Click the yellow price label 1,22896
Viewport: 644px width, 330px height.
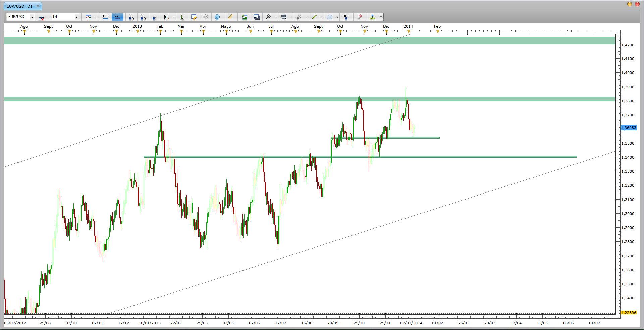point(628,313)
